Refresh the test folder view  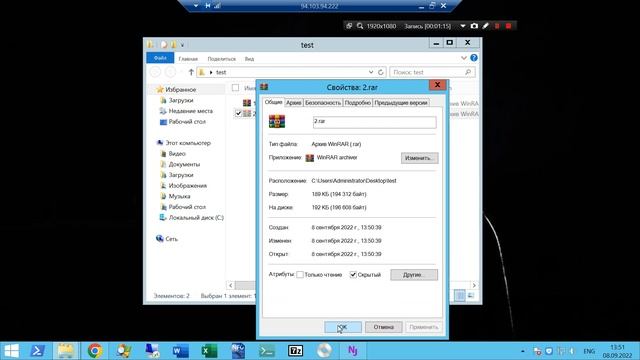click(x=381, y=72)
